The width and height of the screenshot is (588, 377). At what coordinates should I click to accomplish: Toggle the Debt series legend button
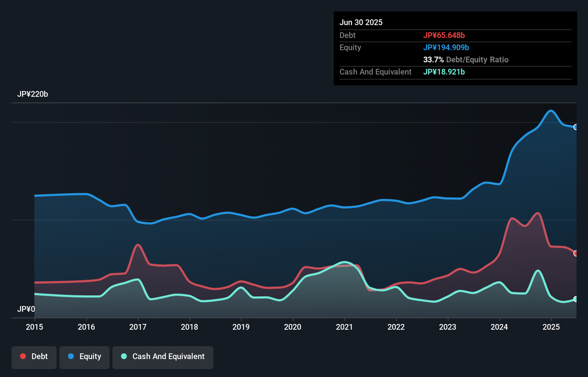[x=34, y=357]
